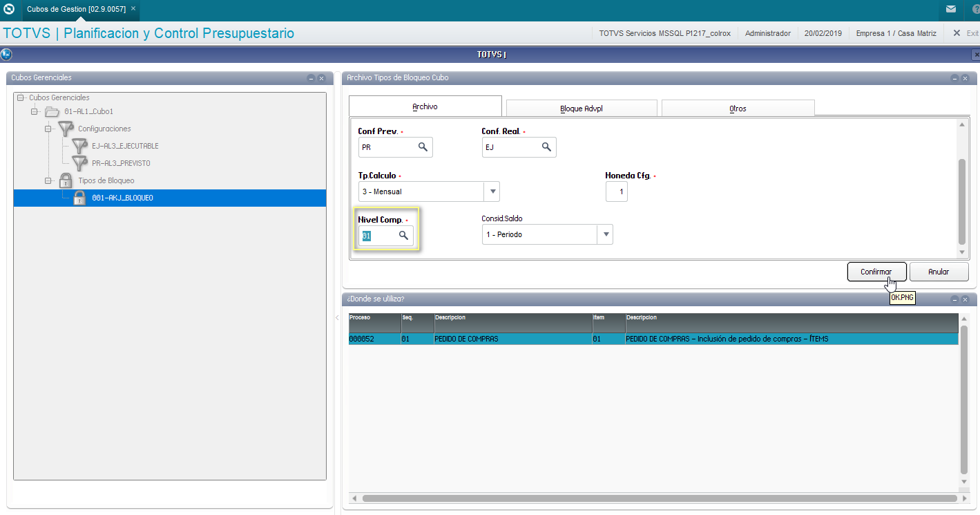
Task: Click the Conf Prev. input field
Action: click(x=395, y=147)
